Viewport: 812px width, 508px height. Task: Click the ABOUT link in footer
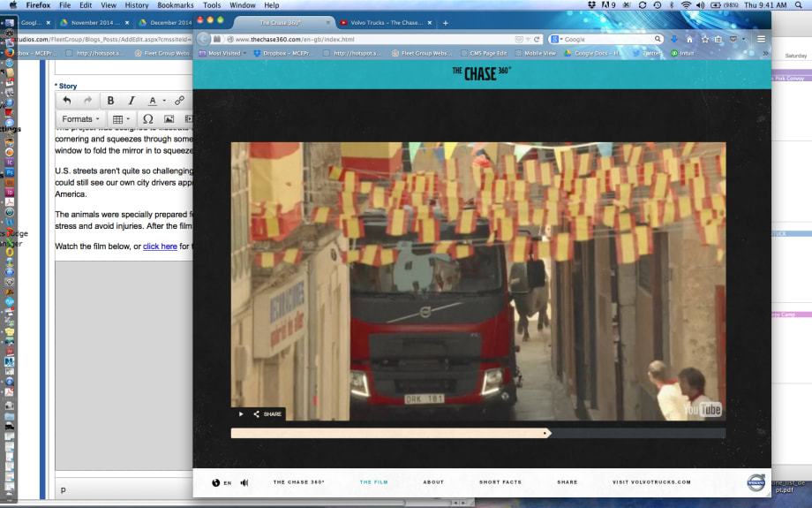[x=433, y=482]
